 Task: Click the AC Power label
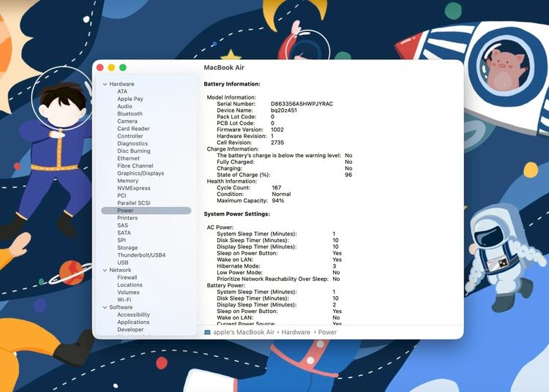220,227
